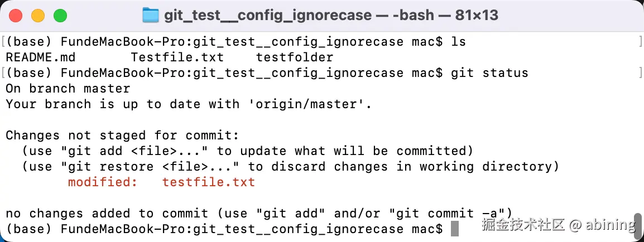Viewport: 644px width, 242px height.
Task: Click the red "modified:" label
Action: [x=103, y=182]
